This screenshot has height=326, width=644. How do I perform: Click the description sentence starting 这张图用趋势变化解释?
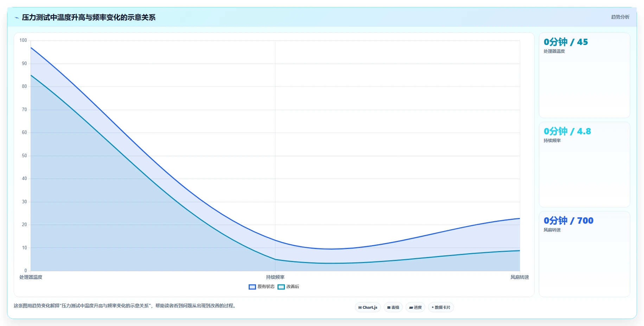click(125, 306)
